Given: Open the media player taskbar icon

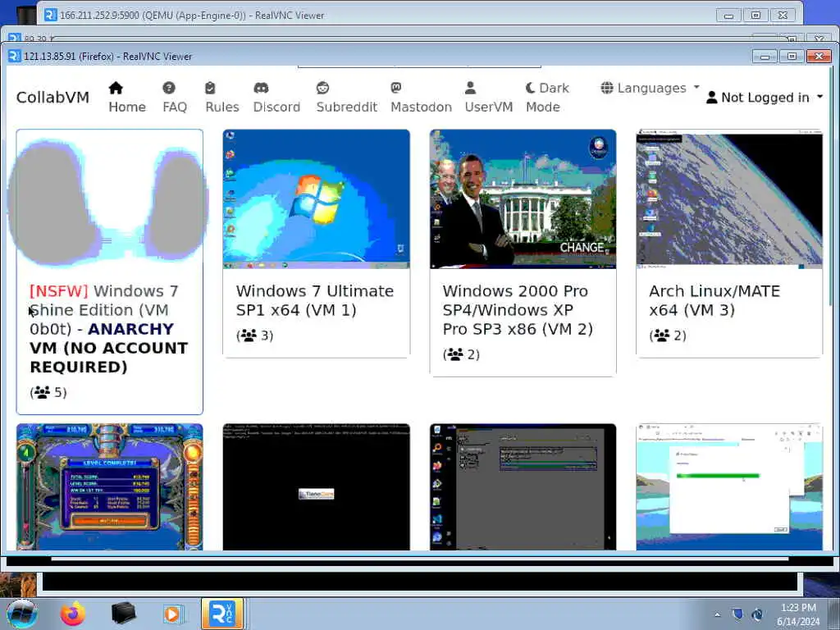Looking at the screenshot, I should [172, 614].
